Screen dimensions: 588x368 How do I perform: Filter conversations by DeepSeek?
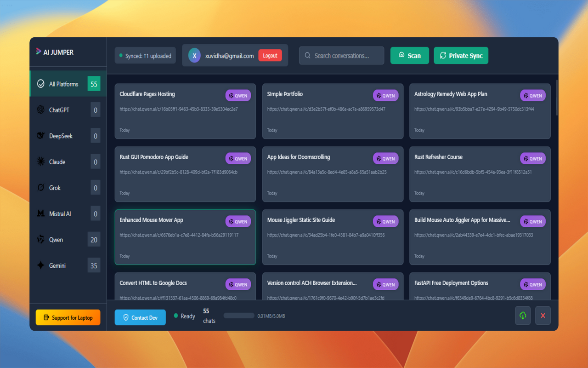(x=68, y=136)
